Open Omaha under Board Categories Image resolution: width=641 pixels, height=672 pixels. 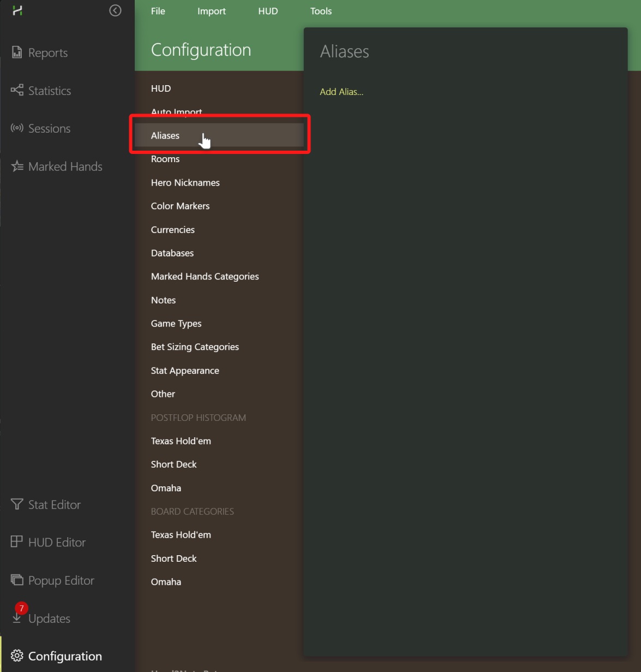[166, 582]
